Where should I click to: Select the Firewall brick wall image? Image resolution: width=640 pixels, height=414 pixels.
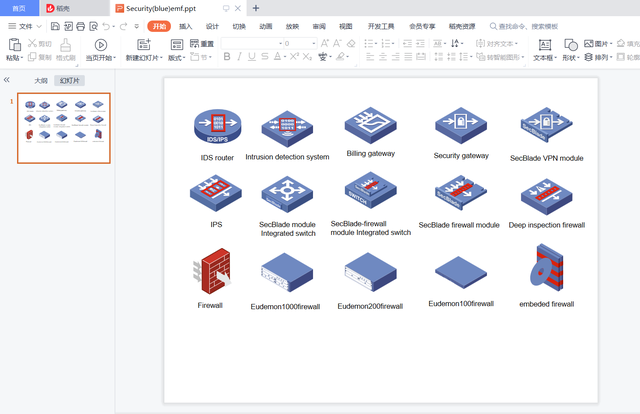pos(212,271)
